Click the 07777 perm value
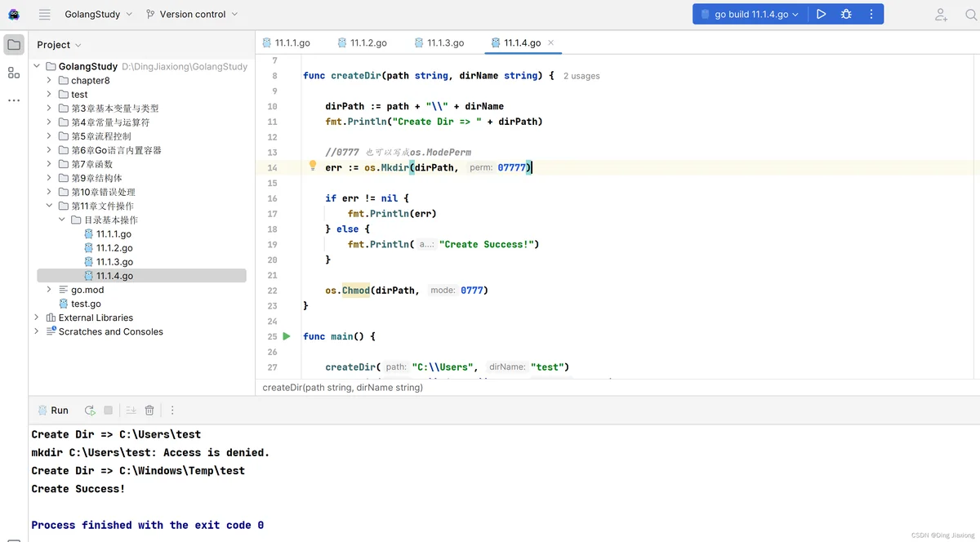 coord(512,167)
